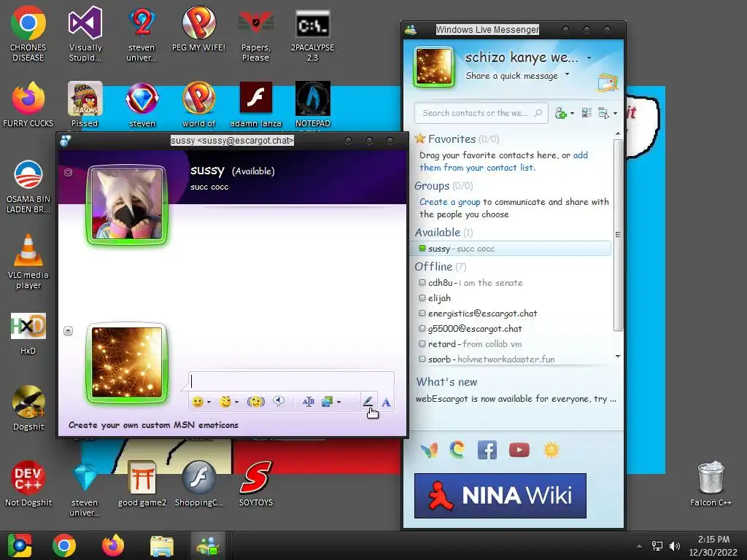Click the YouTube icon in Messenger
The width and height of the screenshot is (747, 560).
pos(519,450)
